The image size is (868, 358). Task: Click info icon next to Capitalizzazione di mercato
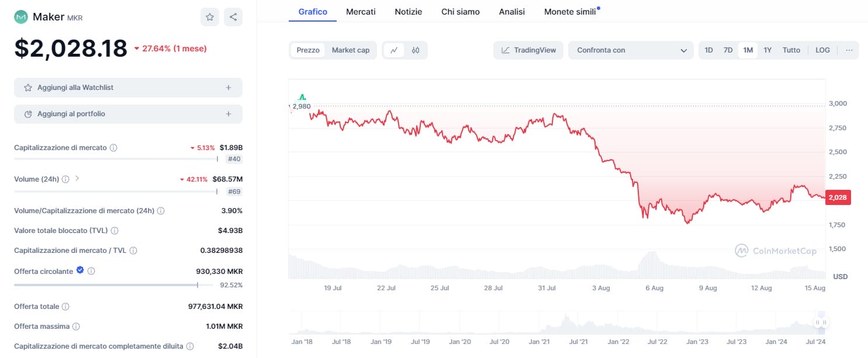click(x=113, y=148)
